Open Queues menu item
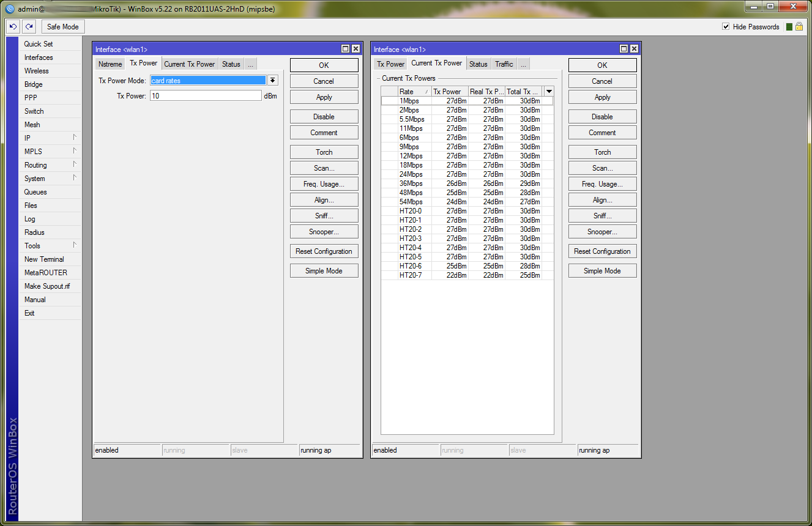Image resolution: width=812 pixels, height=526 pixels. (x=50, y=192)
